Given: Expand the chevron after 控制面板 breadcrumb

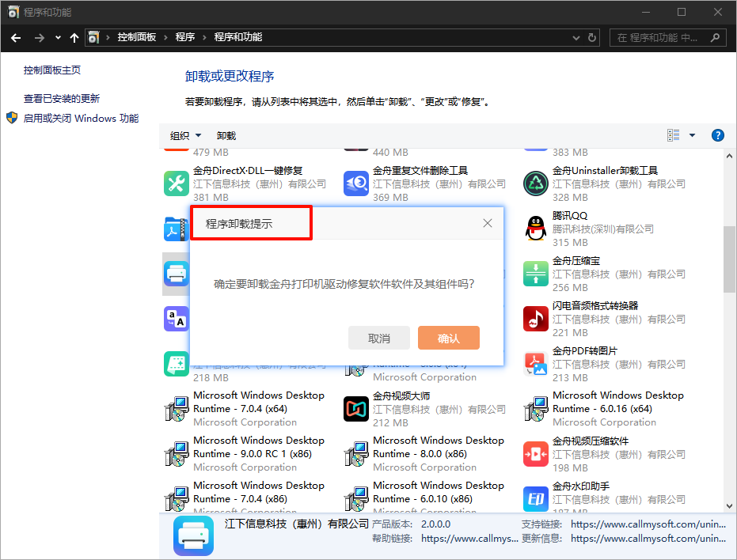Looking at the screenshot, I should click(x=165, y=37).
